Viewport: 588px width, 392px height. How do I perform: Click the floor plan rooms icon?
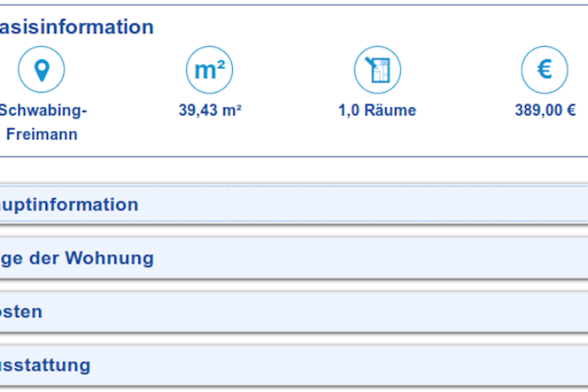377,70
